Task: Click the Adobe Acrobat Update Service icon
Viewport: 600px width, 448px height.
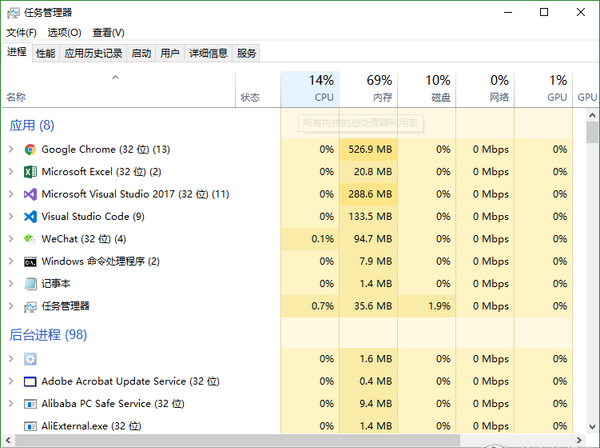Action: [x=30, y=381]
